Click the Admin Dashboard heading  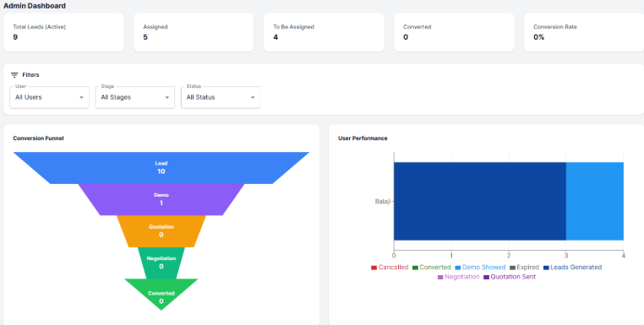[x=35, y=6]
